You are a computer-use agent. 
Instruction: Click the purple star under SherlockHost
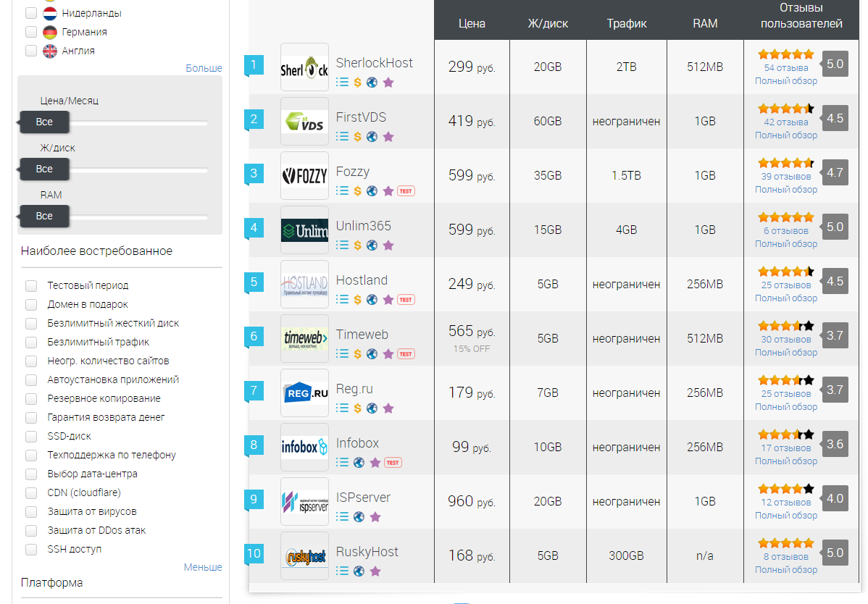[388, 83]
